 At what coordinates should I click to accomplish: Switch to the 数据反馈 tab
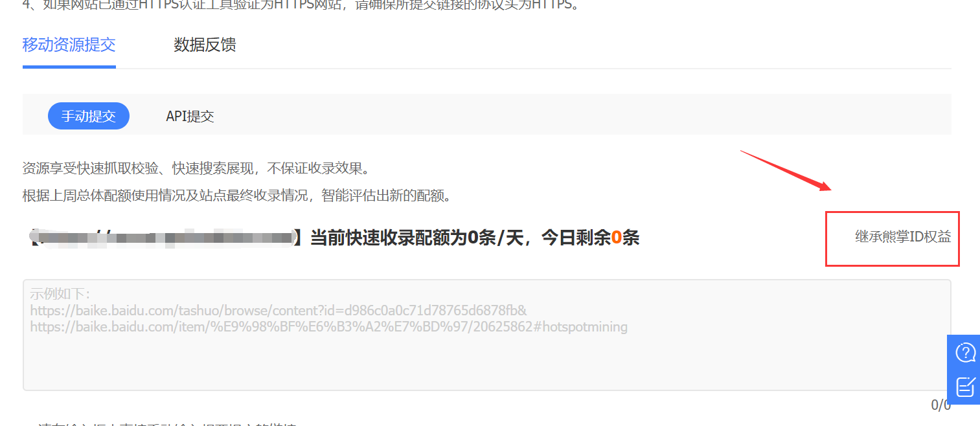[x=205, y=45]
